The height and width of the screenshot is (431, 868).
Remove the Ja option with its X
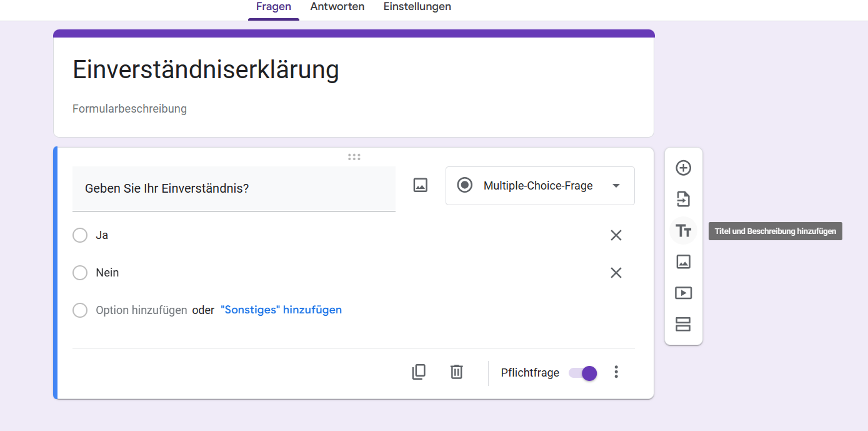[x=616, y=235]
